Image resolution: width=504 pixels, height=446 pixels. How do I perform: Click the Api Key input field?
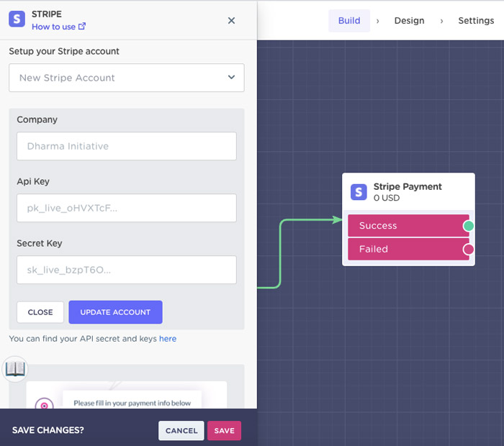127,208
